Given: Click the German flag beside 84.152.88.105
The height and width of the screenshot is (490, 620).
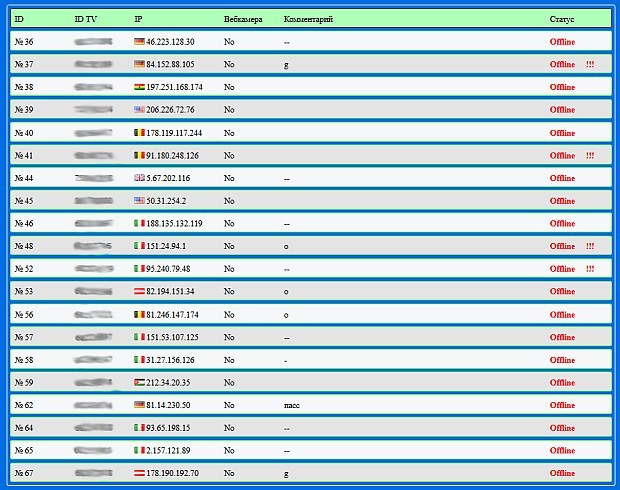Looking at the screenshot, I should [139, 64].
